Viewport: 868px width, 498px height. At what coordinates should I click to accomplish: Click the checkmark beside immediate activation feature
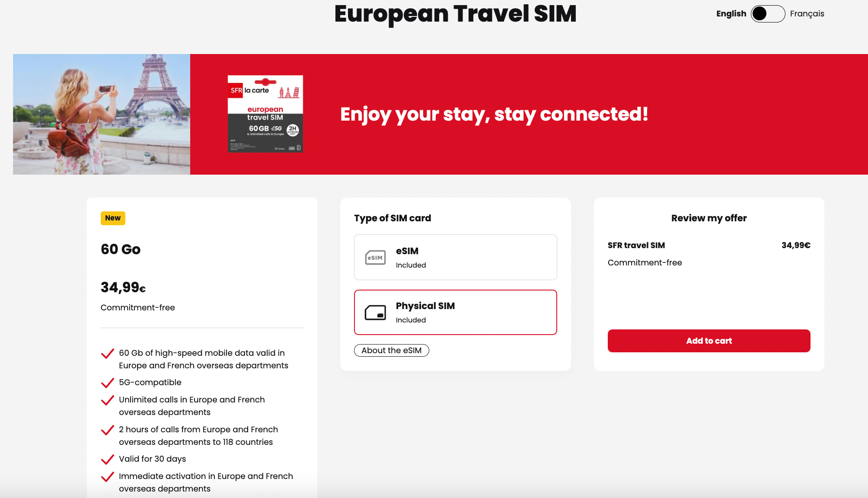[107, 477]
